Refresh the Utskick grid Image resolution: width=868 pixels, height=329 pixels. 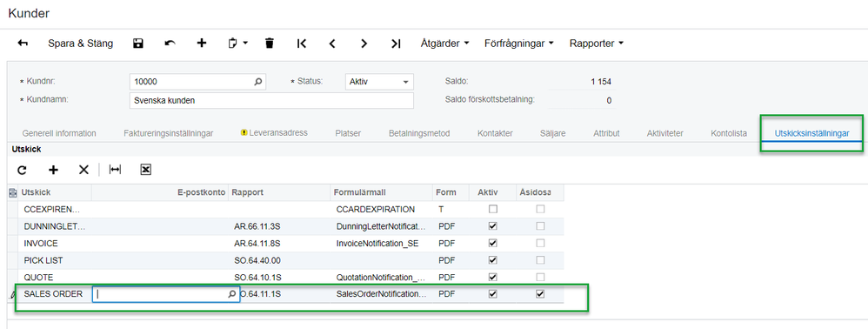[x=22, y=170]
